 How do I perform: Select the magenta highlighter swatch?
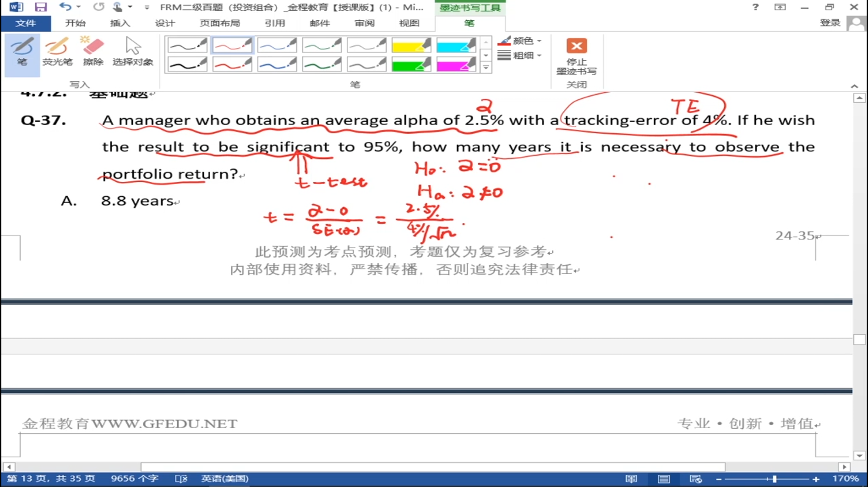[x=456, y=64]
